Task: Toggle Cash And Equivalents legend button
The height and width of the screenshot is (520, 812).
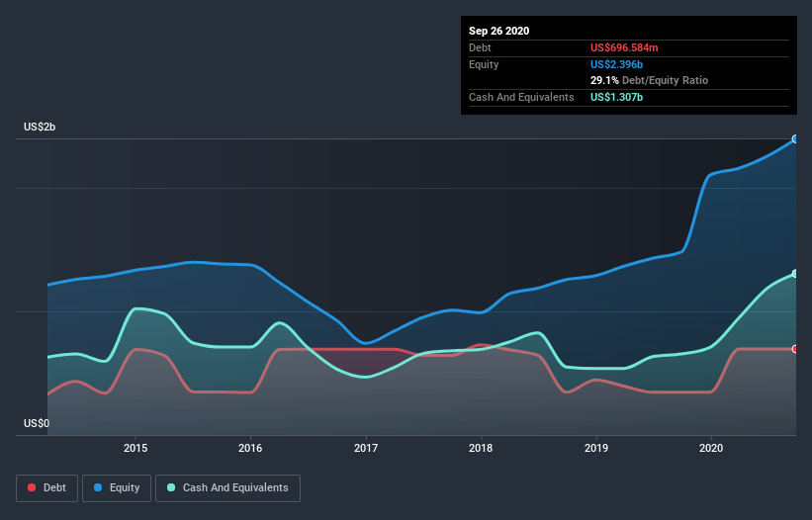Action: pyautogui.click(x=227, y=488)
